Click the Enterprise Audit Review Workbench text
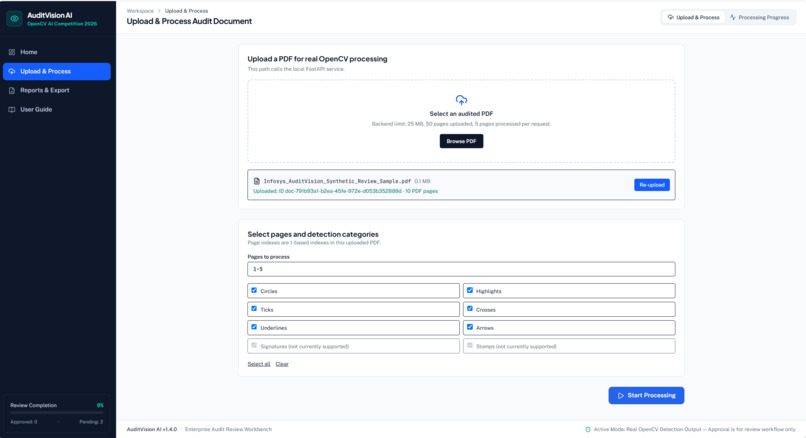The height and width of the screenshot is (438, 806). coord(228,429)
